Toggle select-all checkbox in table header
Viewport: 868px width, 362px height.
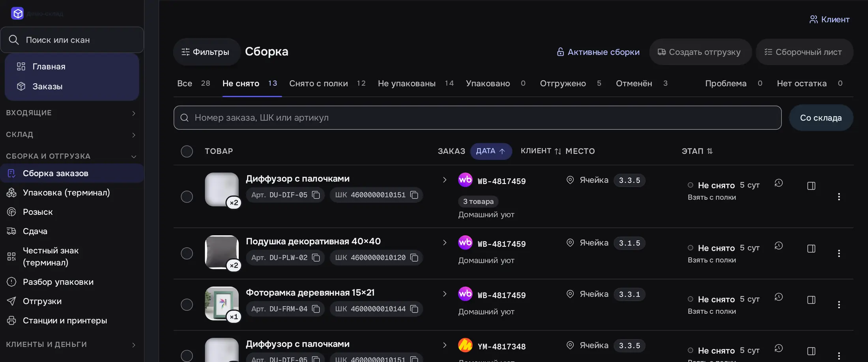(x=187, y=151)
